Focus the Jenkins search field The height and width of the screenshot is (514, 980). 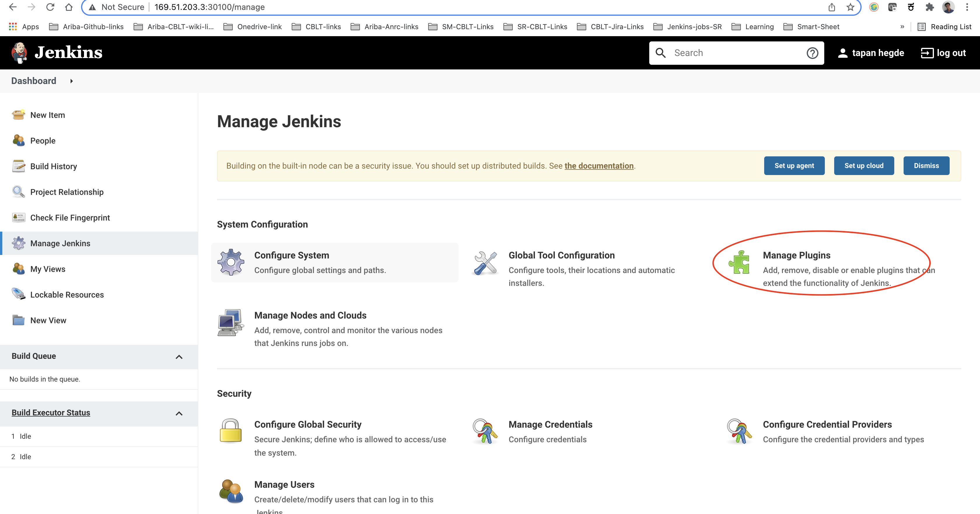(x=736, y=53)
